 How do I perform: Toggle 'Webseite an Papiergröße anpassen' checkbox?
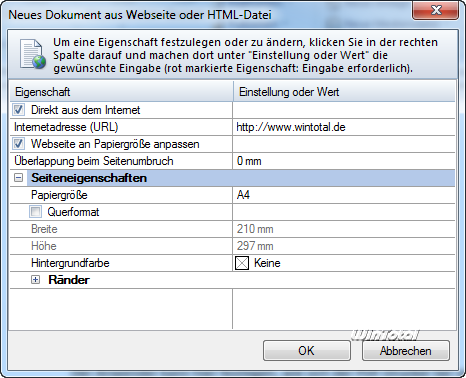[x=18, y=144]
